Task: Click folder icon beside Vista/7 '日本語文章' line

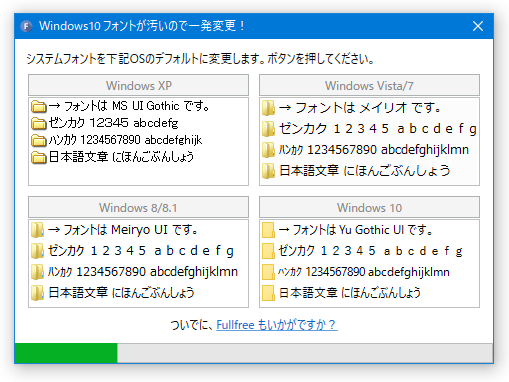Action: click(x=268, y=171)
